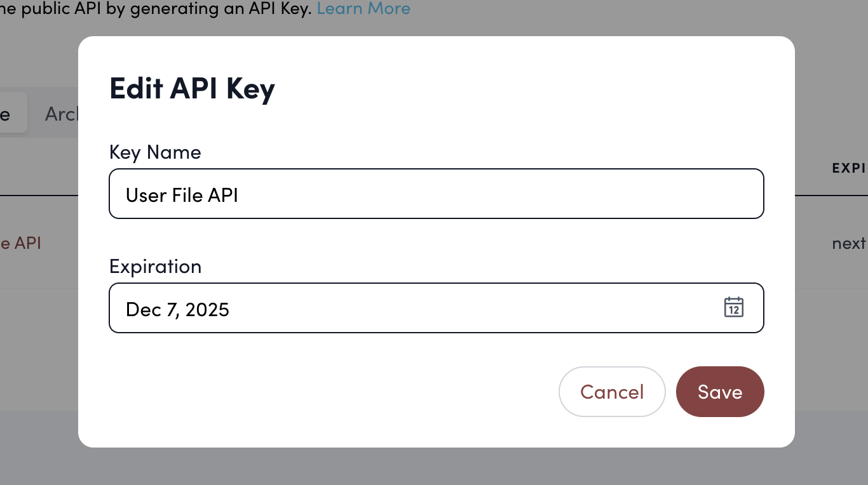Click the EXPI column header in the table
The height and width of the screenshot is (485, 868).
click(850, 168)
